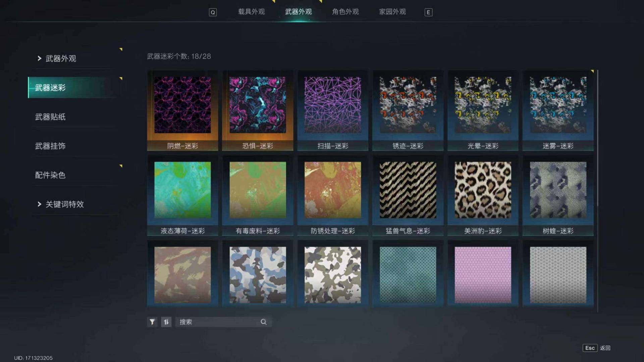Open the 家园外观 tab
Screen dimensions: 644x362
392,12
